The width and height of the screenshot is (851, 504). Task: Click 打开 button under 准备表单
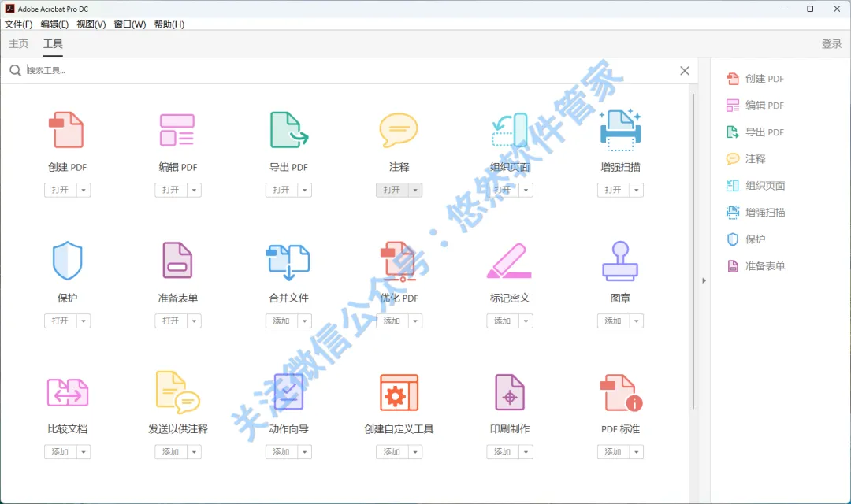click(171, 321)
